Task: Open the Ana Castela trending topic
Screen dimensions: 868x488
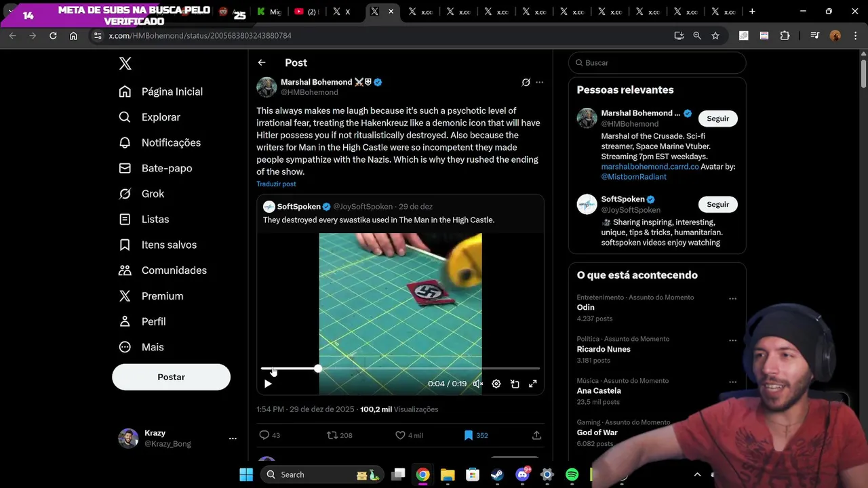Action: tap(599, 391)
